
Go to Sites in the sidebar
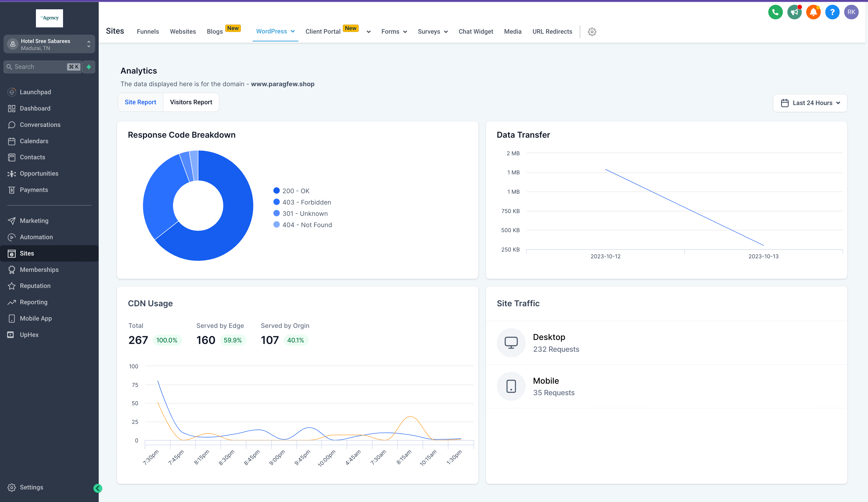[49, 253]
